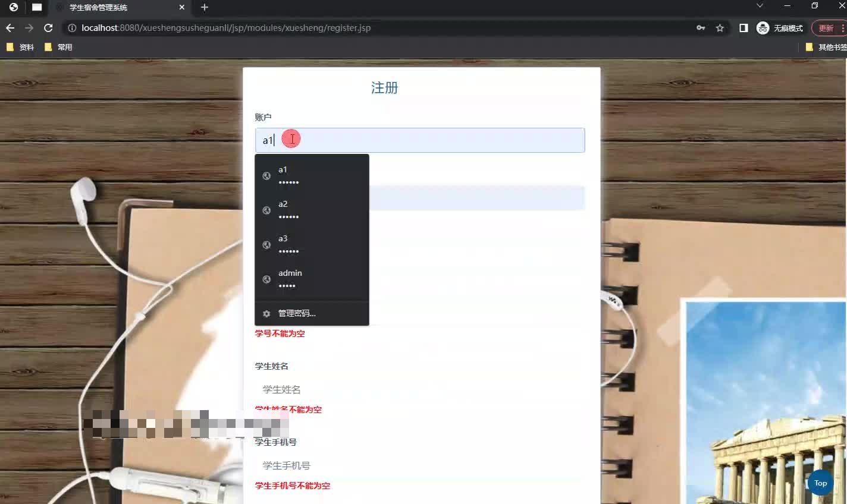847x504 pixels.
Task: Open the 常用 bookmarks folder
Action: pos(58,47)
